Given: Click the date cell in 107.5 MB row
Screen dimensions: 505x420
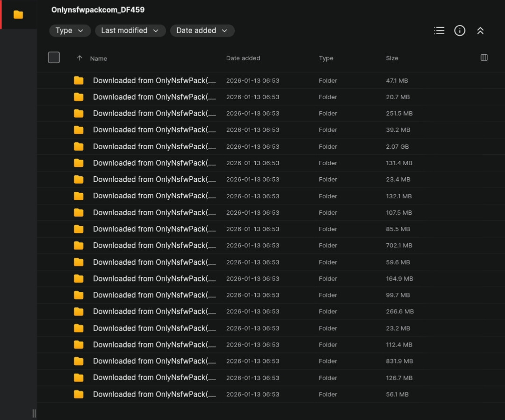Looking at the screenshot, I should tap(252, 213).
